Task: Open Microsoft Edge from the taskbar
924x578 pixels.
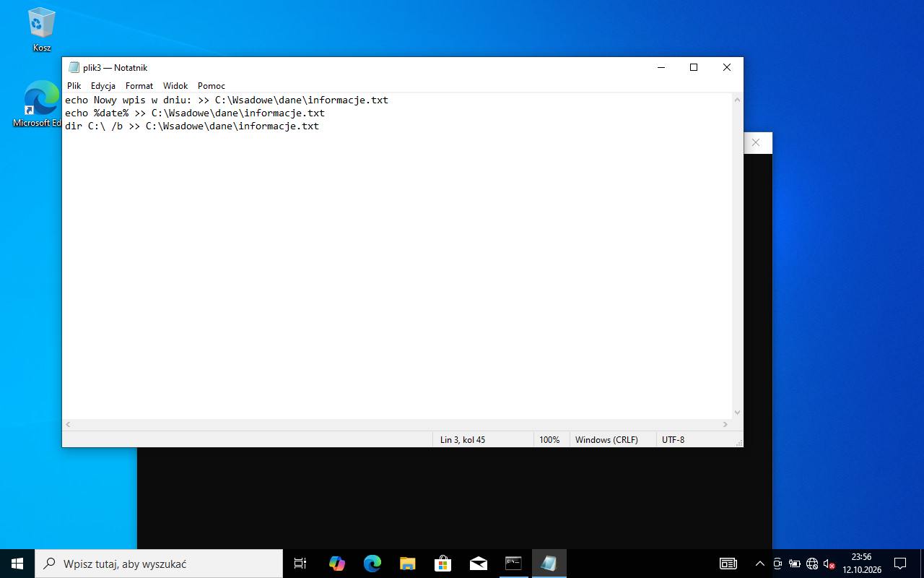Action: [x=372, y=564]
